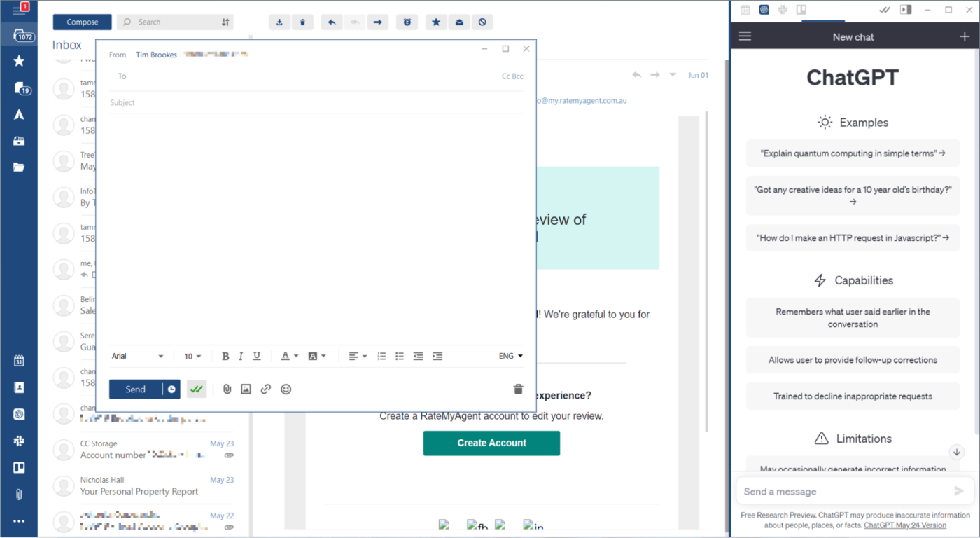Viewport: 980px width, 538px height.
Task: Toggle bold formatting in the compose toolbar
Action: tap(225, 357)
